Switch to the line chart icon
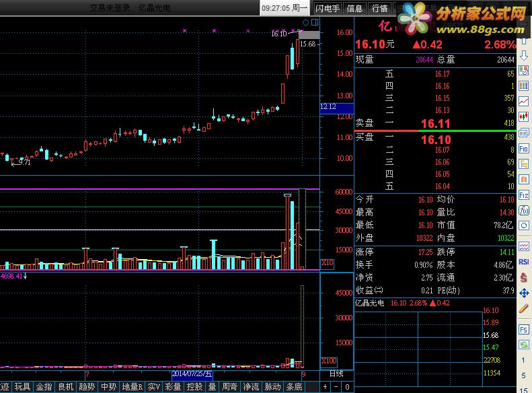532x393 pixels. coord(524,101)
